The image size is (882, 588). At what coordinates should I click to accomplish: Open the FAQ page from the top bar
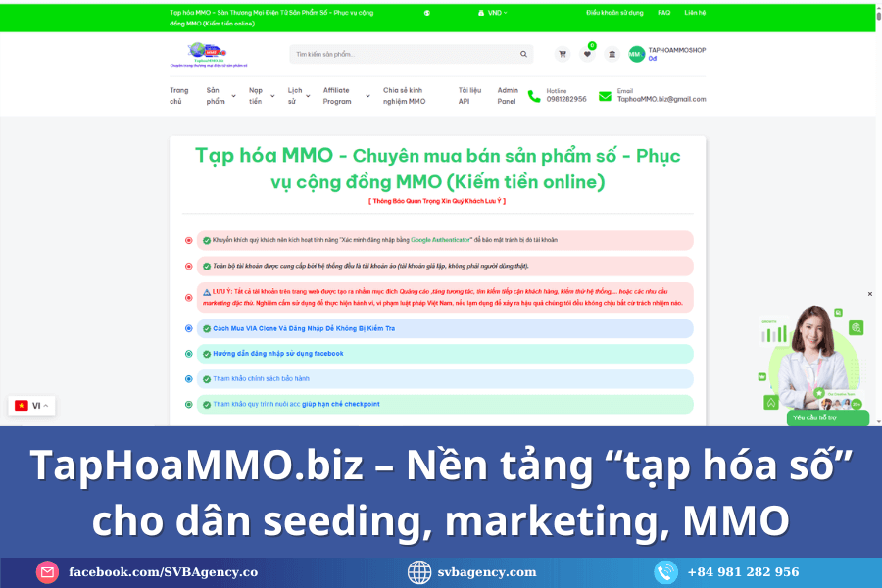(x=663, y=13)
